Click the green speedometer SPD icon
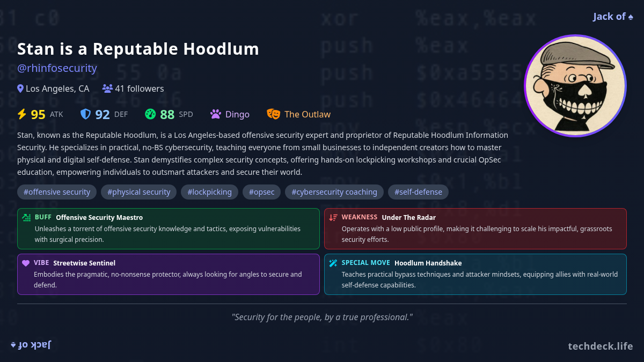This screenshot has height=362, width=644. 150,114
